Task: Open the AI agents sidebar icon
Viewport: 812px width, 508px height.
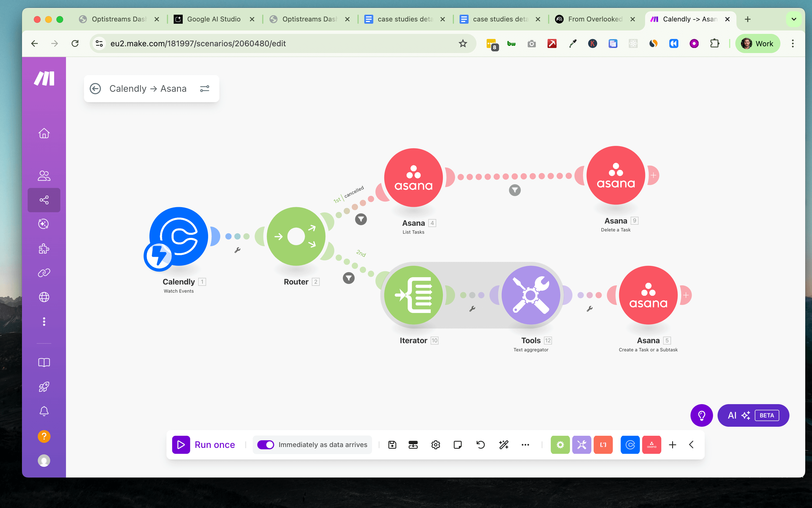Action: (44, 224)
